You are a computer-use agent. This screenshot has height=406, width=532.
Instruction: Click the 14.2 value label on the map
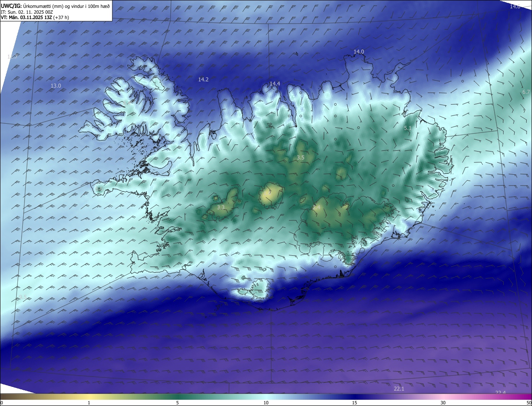pyautogui.click(x=203, y=79)
